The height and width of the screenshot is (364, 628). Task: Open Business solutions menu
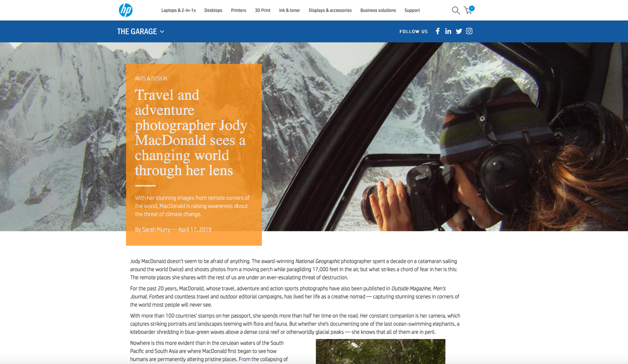coord(378,10)
